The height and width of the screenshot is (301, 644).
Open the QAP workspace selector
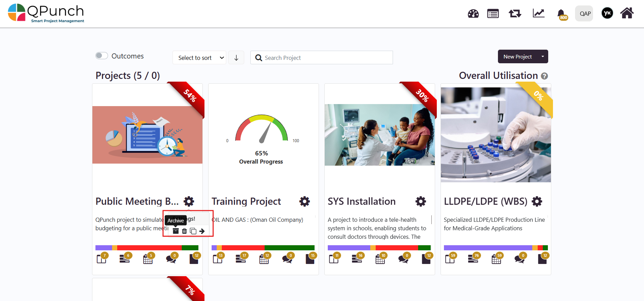pyautogui.click(x=584, y=14)
